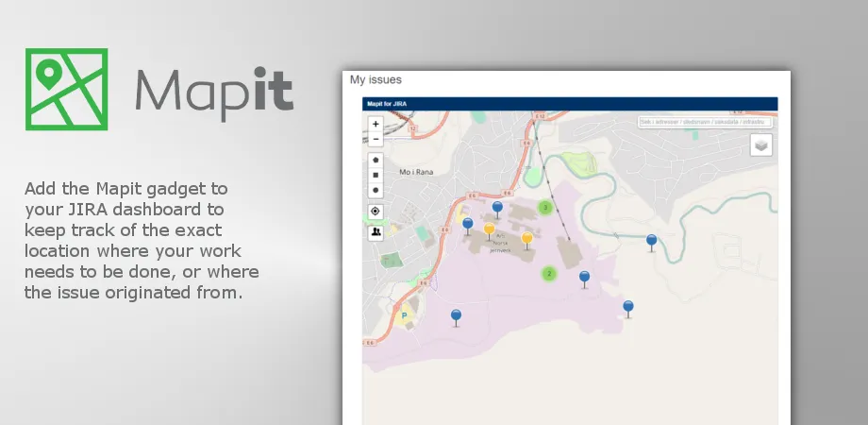Screen dimensions: 868x425
Task: Click the address search field on the map
Action: (x=705, y=121)
